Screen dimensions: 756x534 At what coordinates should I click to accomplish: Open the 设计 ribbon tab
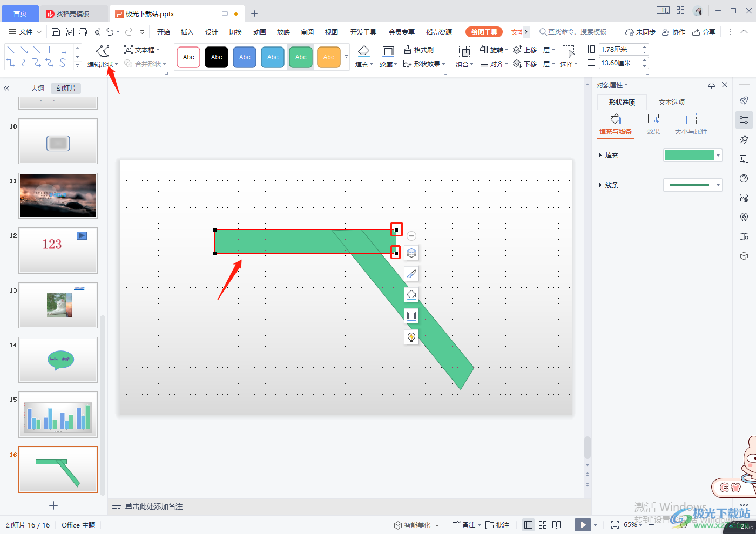point(212,32)
